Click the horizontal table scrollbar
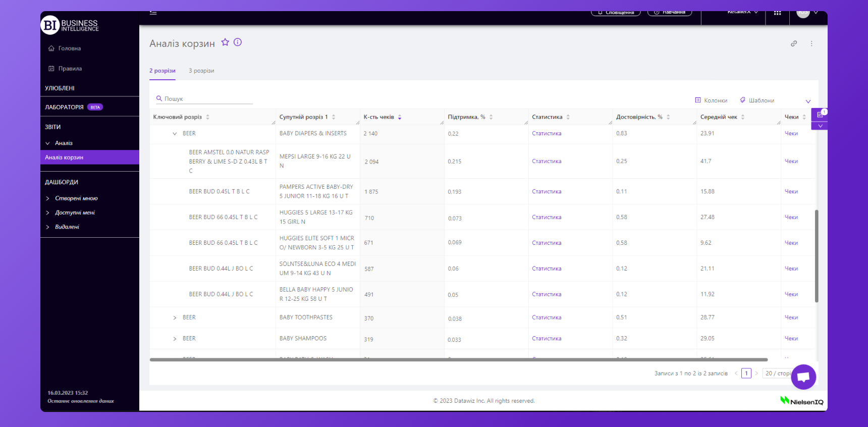The width and height of the screenshot is (868, 427). click(459, 360)
